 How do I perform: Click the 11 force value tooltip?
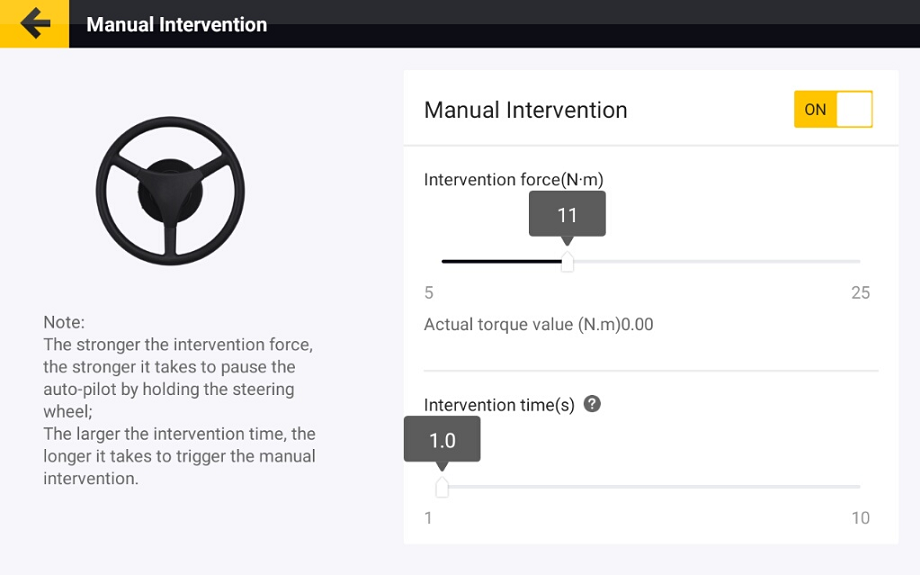[567, 214]
